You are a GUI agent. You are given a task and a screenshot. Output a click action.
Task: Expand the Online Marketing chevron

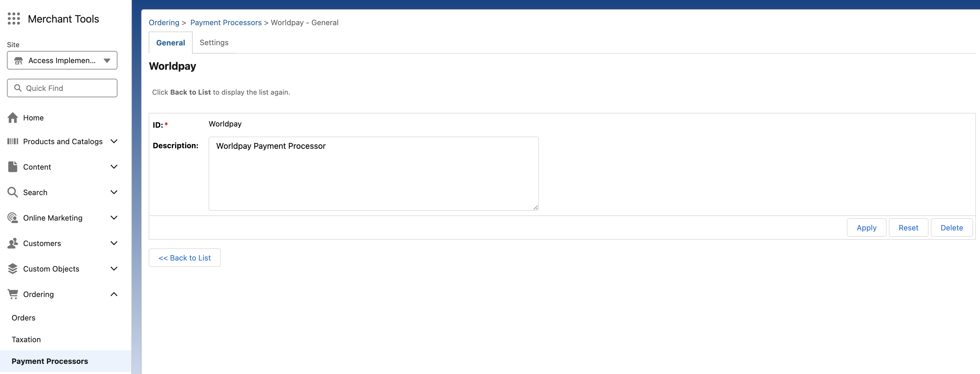114,218
